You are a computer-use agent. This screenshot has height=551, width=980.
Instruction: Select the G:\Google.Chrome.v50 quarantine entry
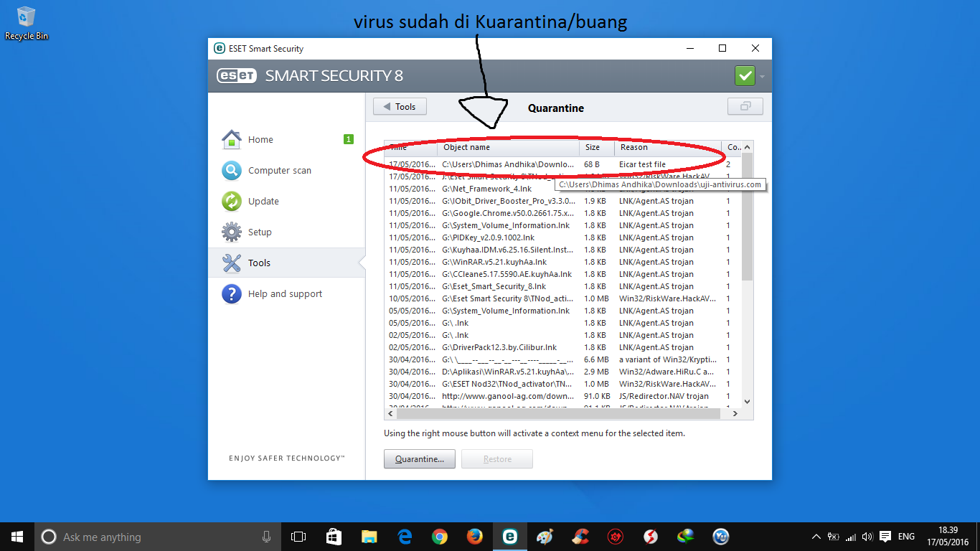[563, 213]
